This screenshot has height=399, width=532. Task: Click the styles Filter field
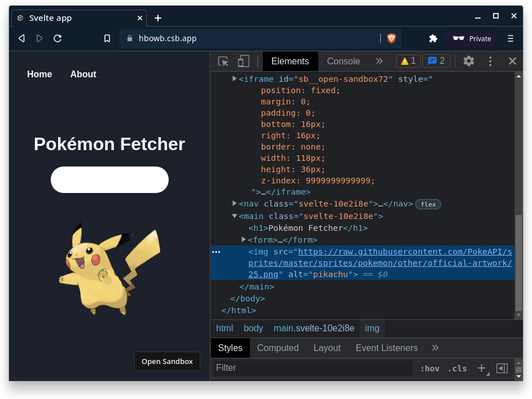point(312,368)
